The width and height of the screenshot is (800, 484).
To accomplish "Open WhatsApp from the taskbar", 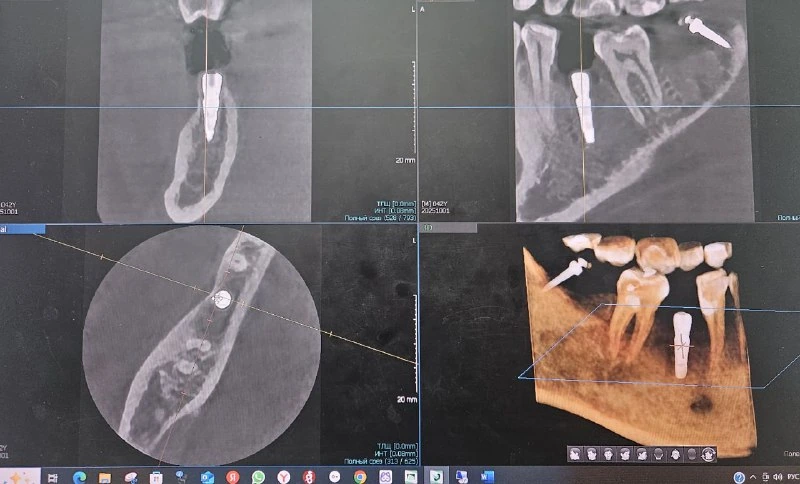I will tap(258, 478).
